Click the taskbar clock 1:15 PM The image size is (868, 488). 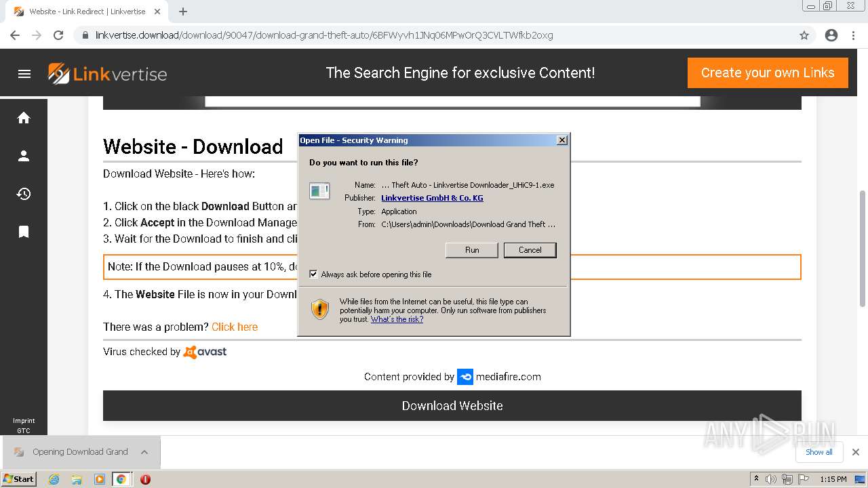(833, 479)
